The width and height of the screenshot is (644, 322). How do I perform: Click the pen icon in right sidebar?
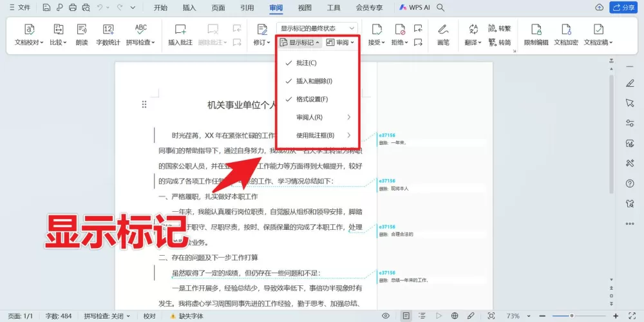(630, 83)
